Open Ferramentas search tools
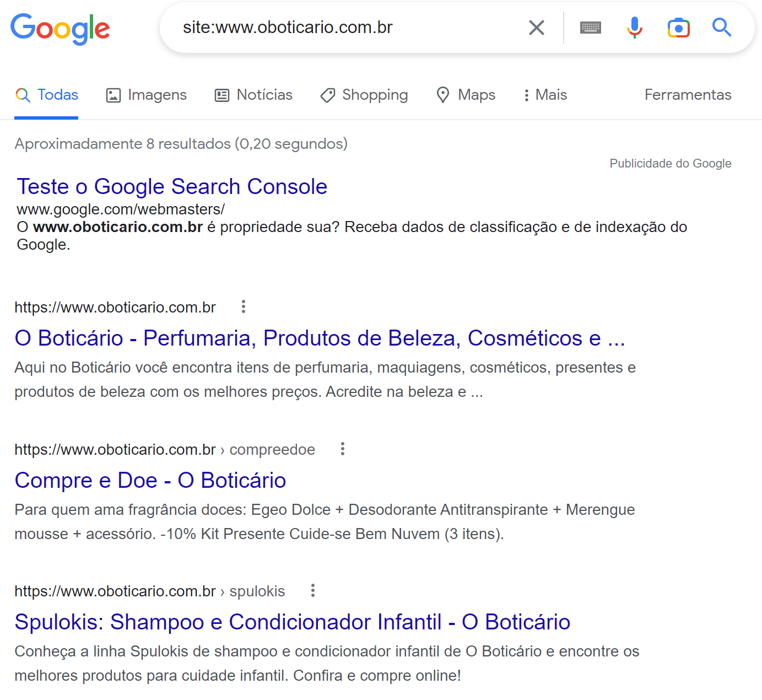This screenshot has height=700, width=762. click(x=688, y=95)
